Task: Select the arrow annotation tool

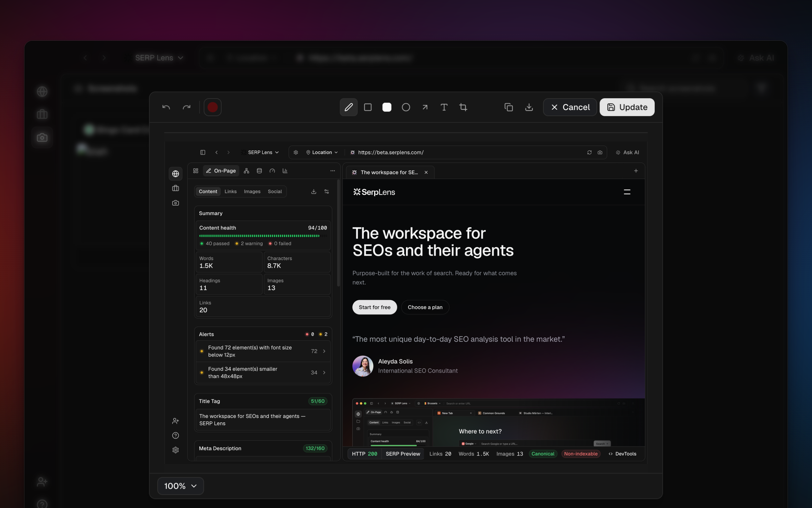Action: [425, 107]
